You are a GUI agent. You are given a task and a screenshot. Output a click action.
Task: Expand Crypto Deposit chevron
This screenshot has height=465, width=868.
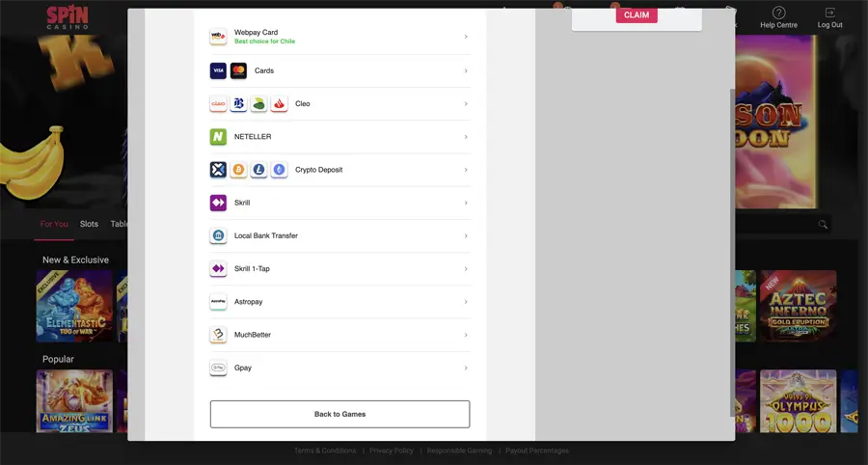[x=466, y=170]
